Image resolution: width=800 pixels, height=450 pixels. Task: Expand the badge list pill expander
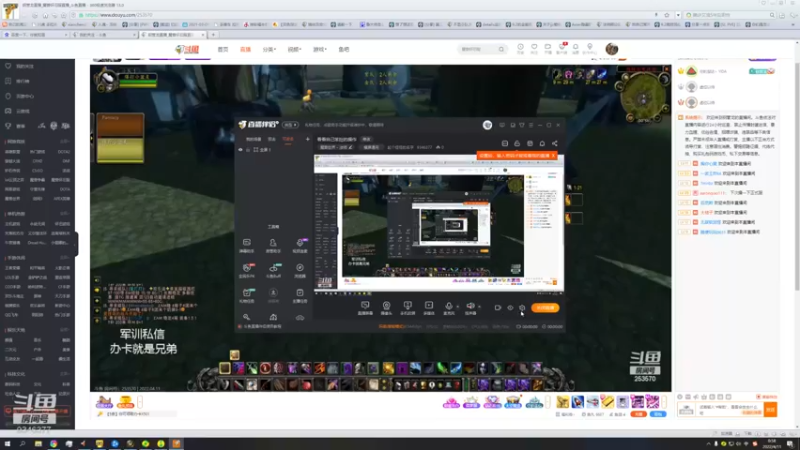coord(548,403)
